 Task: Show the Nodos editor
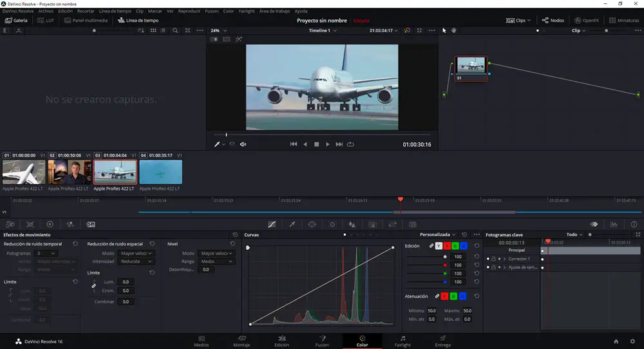(553, 20)
